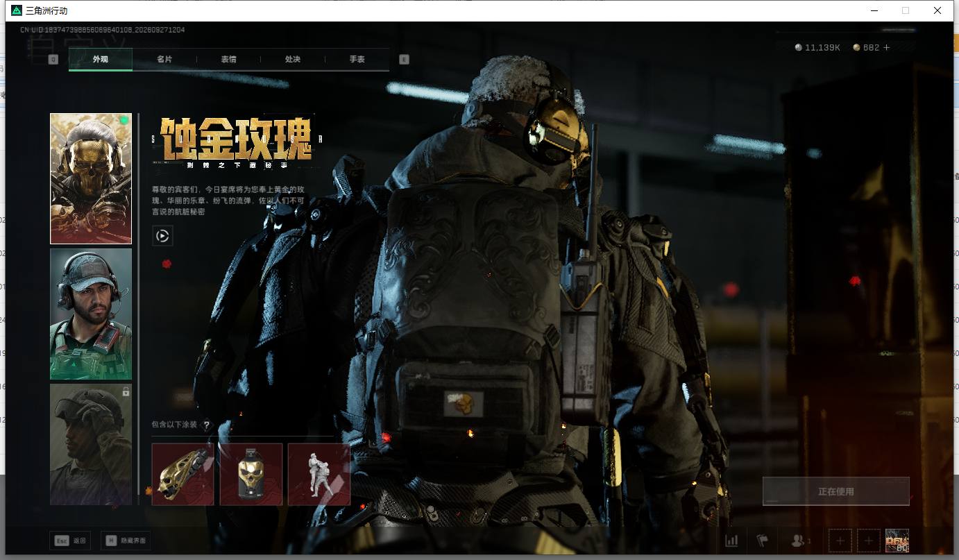Click the 682 premium currency balance
This screenshot has width=959, height=560.
coord(867,48)
